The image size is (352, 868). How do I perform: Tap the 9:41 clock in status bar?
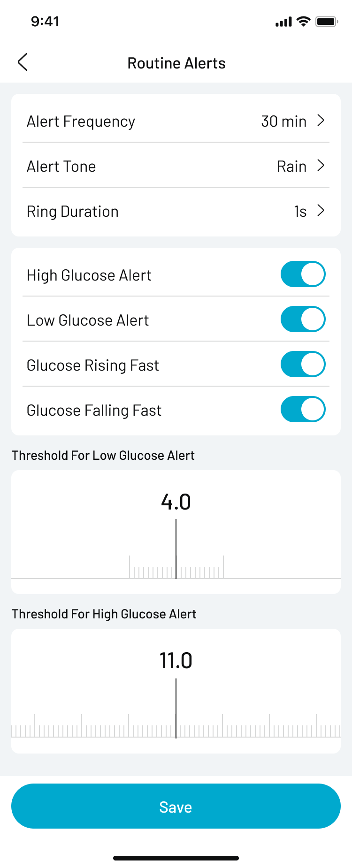(45, 22)
